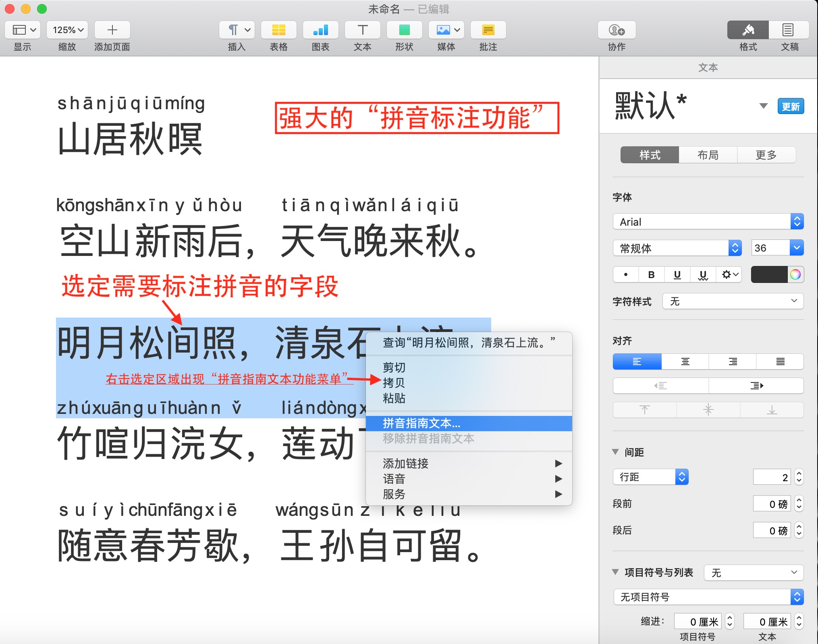
Task: Switch to the 布局 tab
Action: pyautogui.click(x=708, y=155)
